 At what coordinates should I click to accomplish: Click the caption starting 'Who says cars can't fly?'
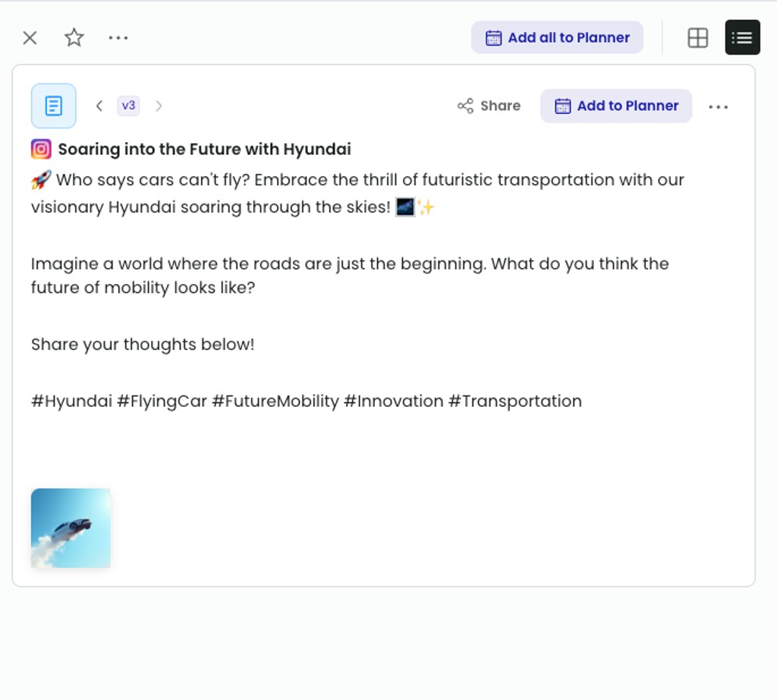(358, 194)
